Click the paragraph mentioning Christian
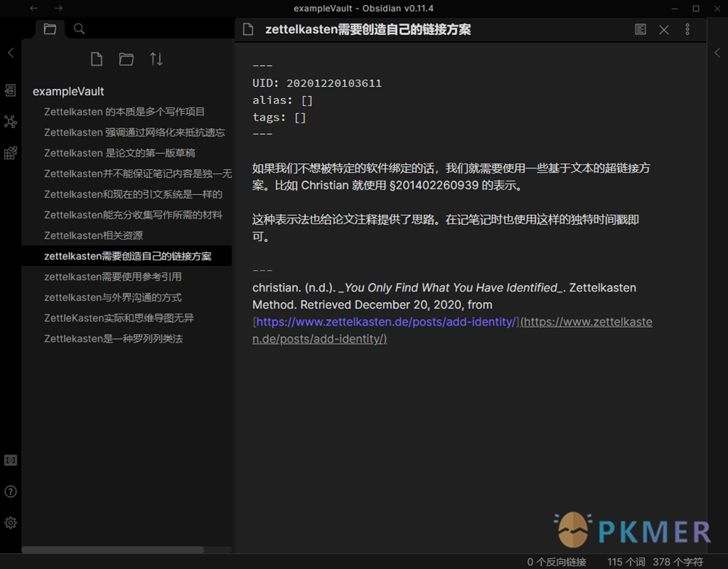 point(451,176)
